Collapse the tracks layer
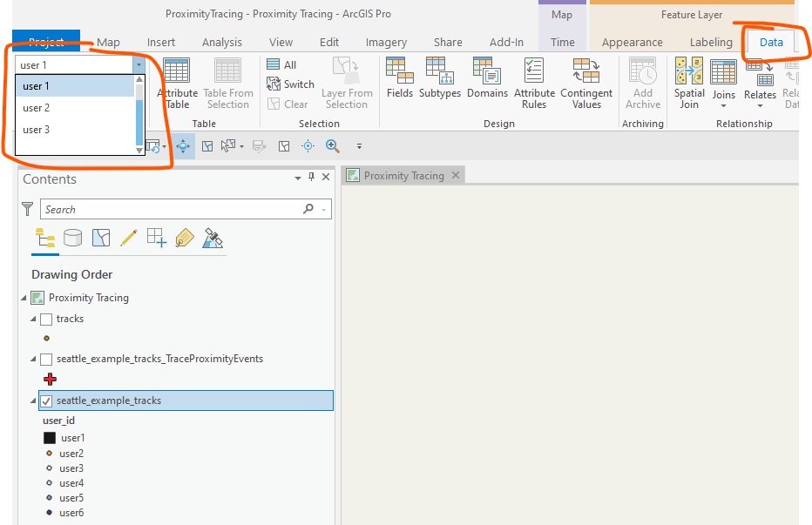The height and width of the screenshot is (525, 812). point(33,319)
